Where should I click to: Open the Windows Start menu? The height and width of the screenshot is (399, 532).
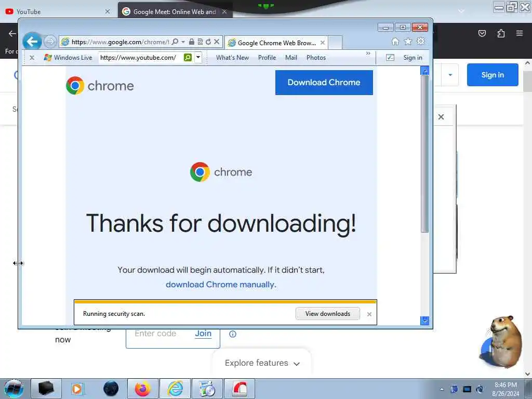coord(14,389)
